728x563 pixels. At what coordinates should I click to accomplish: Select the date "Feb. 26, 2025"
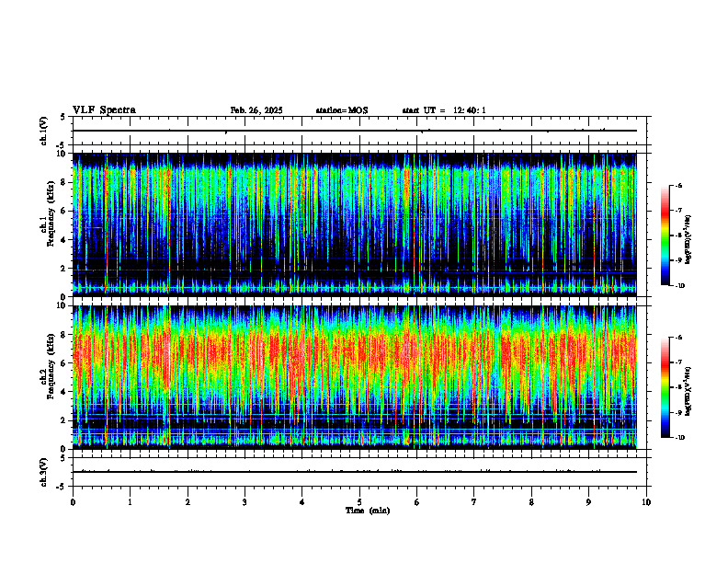[256, 110]
